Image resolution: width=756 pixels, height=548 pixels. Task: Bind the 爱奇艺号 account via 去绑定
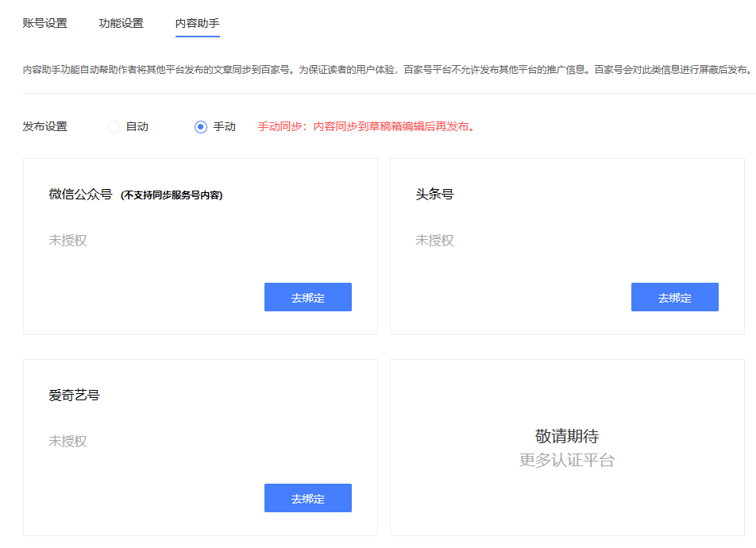[x=307, y=498]
